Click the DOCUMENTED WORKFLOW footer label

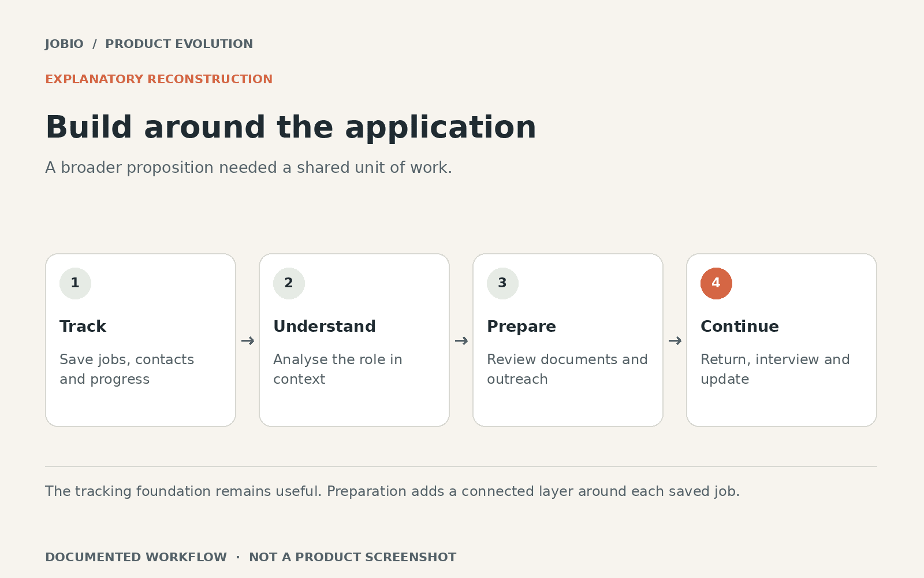[136, 557]
